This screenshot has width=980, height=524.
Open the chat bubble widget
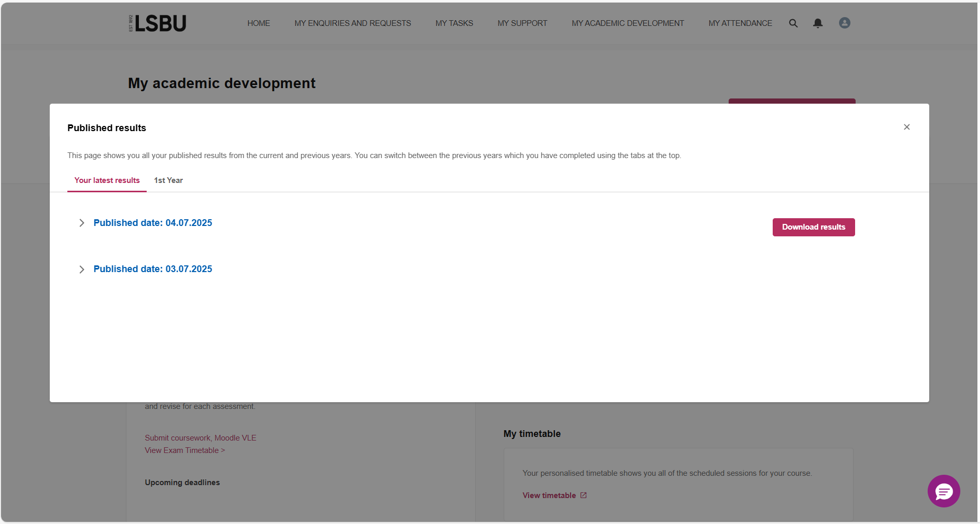pos(944,491)
